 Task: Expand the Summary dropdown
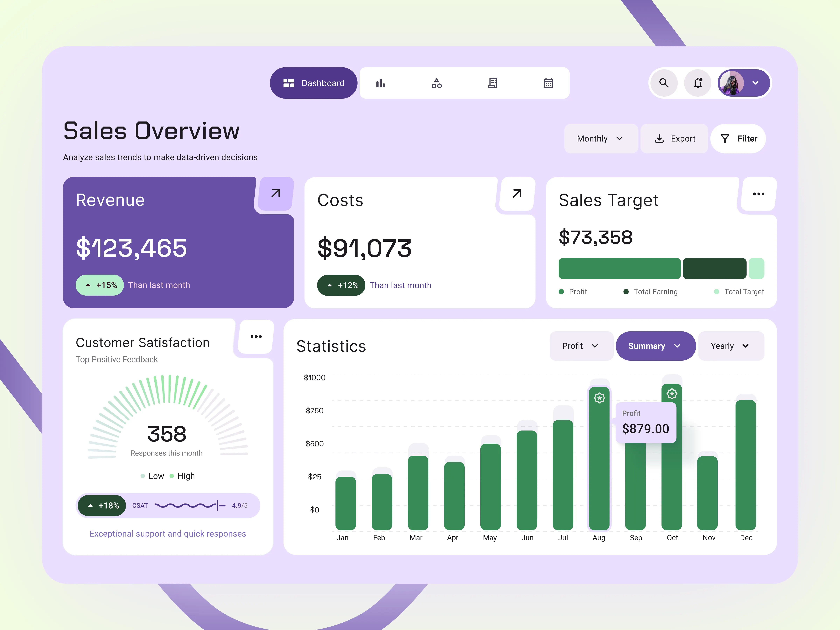[x=655, y=346]
